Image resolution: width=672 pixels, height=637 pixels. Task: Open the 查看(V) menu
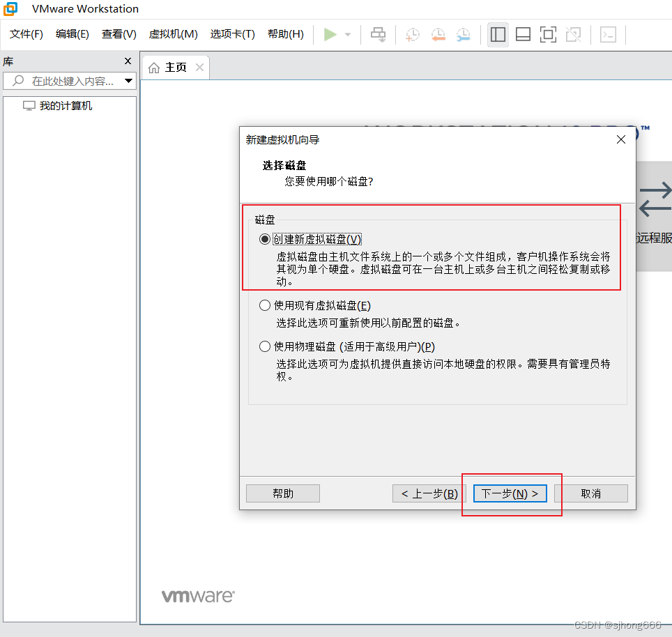(119, 34)
